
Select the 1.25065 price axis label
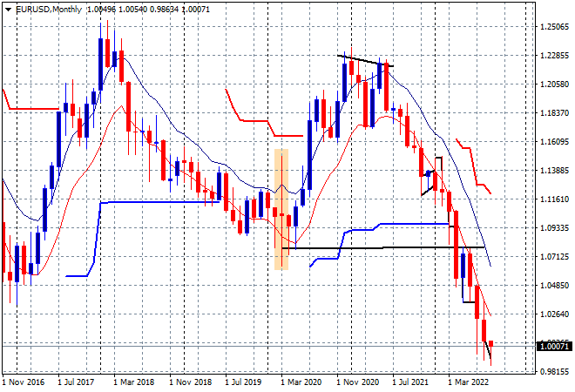tap(555, 27)
